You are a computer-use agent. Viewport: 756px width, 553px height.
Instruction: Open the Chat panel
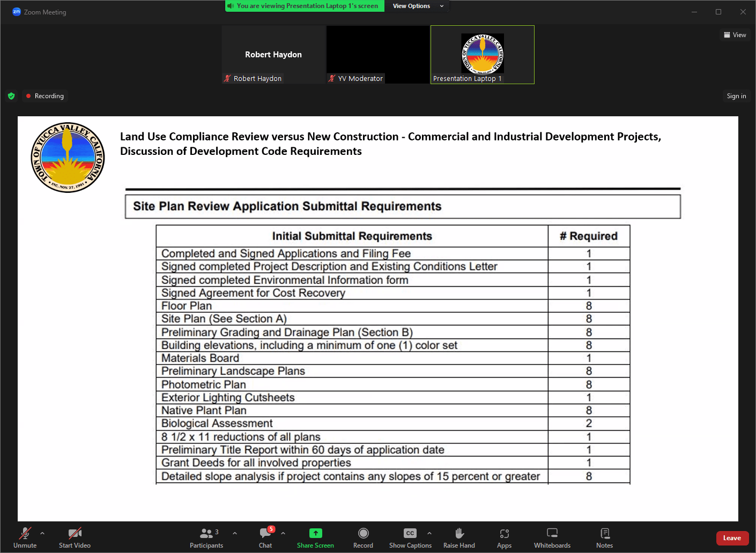pyautogui.click(x=266, y=537)
